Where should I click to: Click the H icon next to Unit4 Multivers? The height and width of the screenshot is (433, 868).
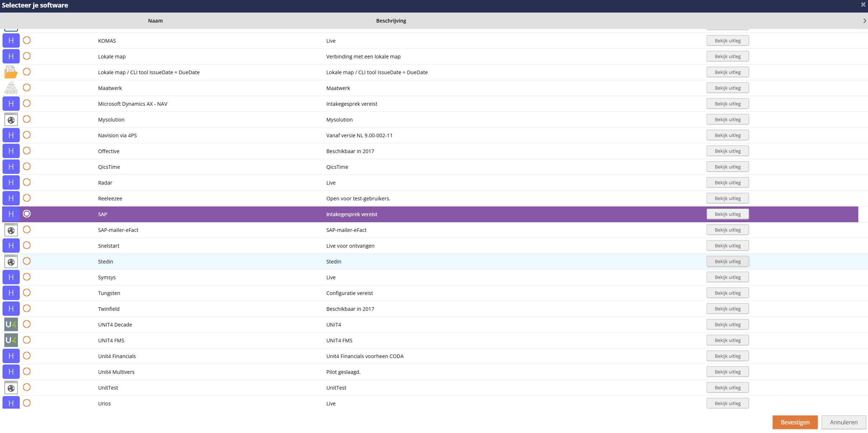coord(11,372)
